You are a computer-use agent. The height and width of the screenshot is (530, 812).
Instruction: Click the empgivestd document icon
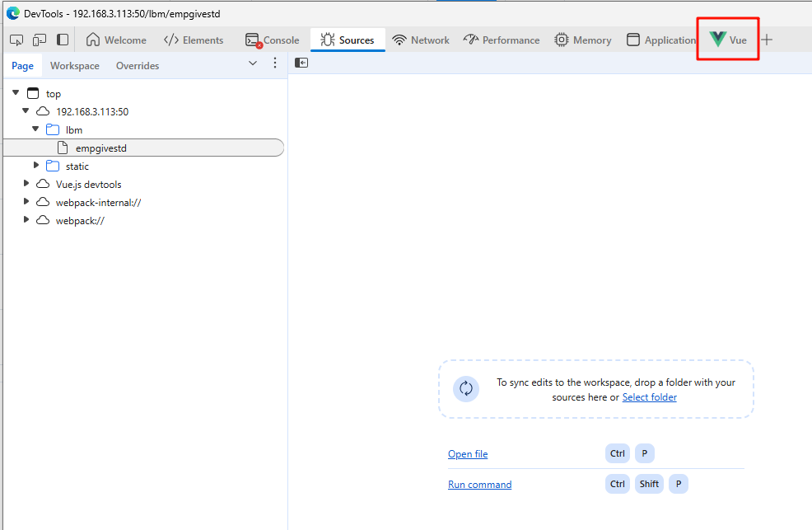(63, 148)
